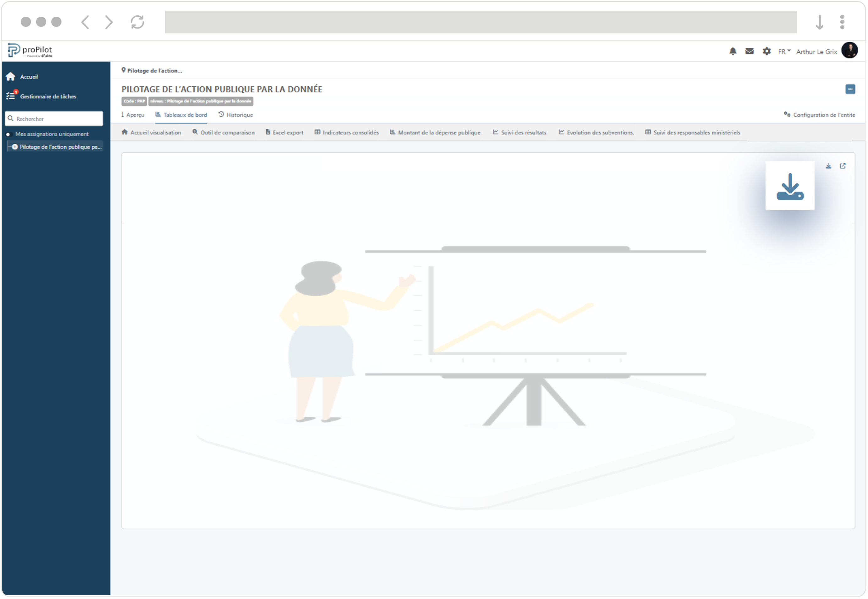Click the proPilot logo
The height and width of the screenshot is (599, 868).
pos(30,50)
